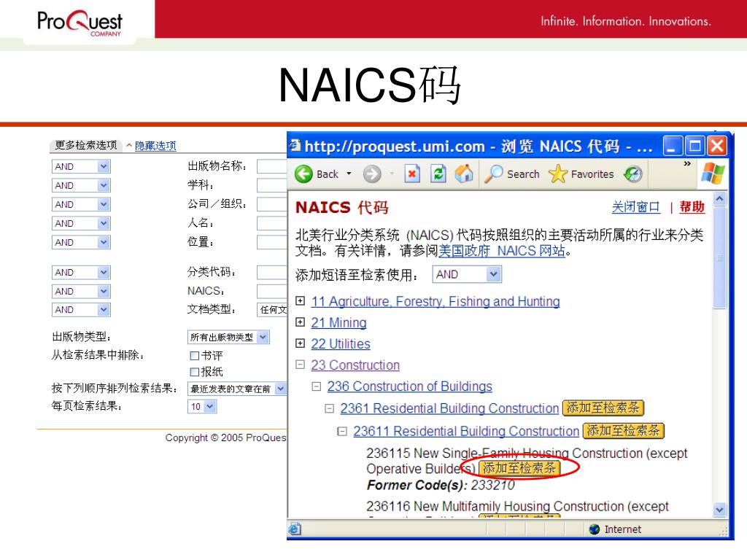The height and width of the screenshot is (560, 747).
Task: Open the 21 Mining link
Action: pyautogui.click(x=338, y=323)
